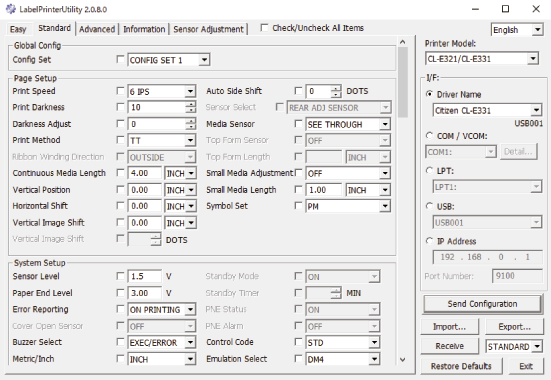Select the USB interface radio button

point(429,206)
